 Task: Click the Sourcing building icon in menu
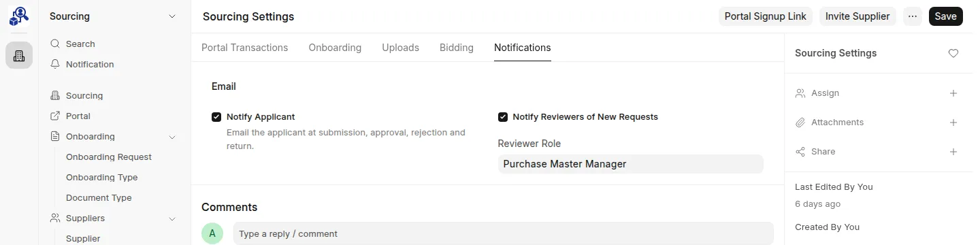point(55,95)
